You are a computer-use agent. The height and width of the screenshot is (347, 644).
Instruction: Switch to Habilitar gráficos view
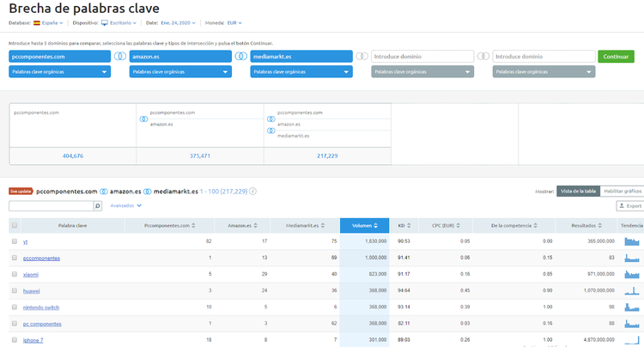tap(623, 191)
